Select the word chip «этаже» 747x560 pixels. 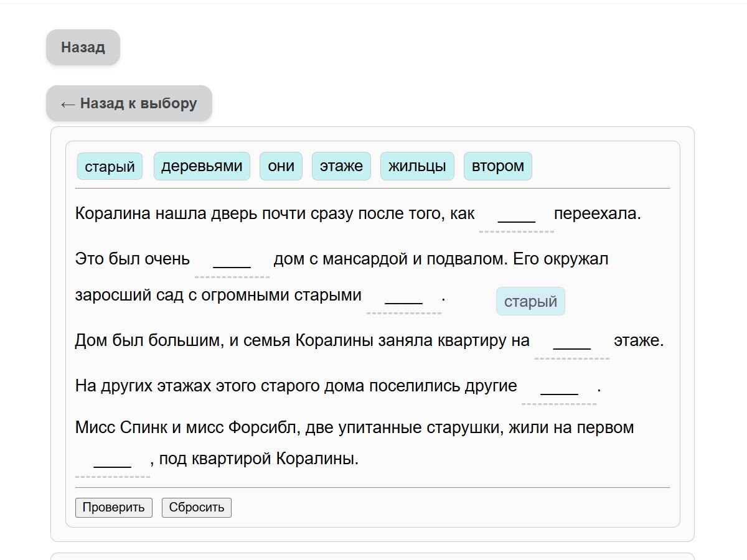pyautogui.click(x=341, y=166)
